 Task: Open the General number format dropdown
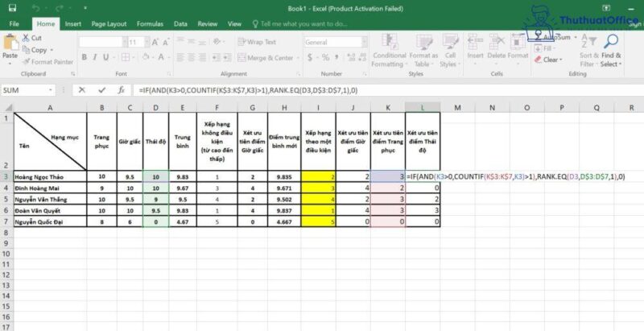pos(364,43)
